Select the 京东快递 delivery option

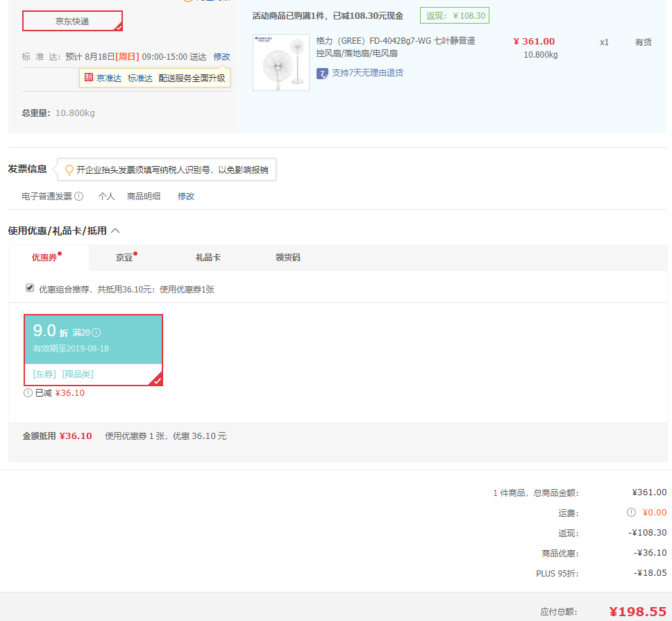pos(72,21)
